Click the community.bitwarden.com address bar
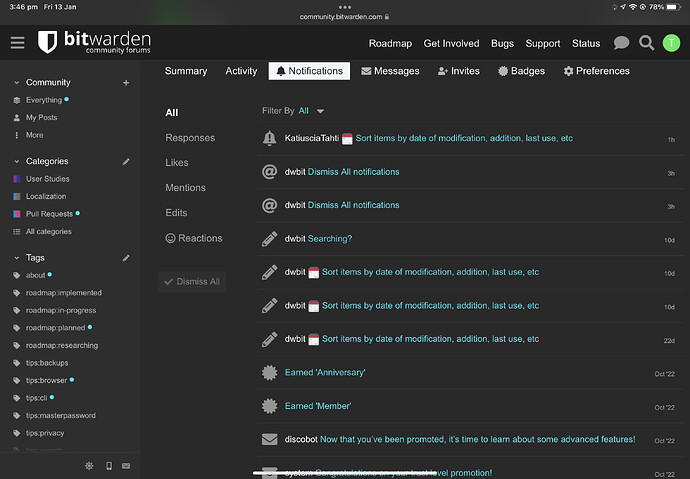This screenshot has width=690, height=479. click(x=344, y=17)
